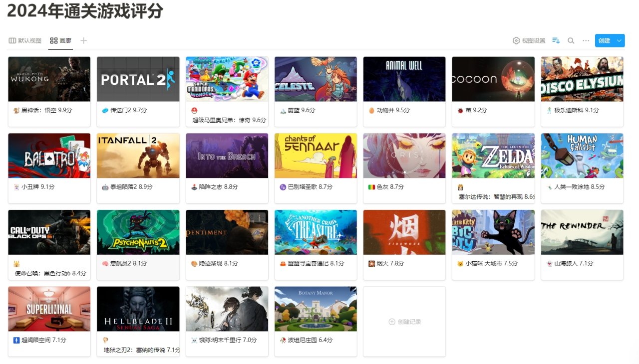This screenshot has height=364, width=639.
Task: Open the Gris cover thumbnail
Action: pos(404,156)
